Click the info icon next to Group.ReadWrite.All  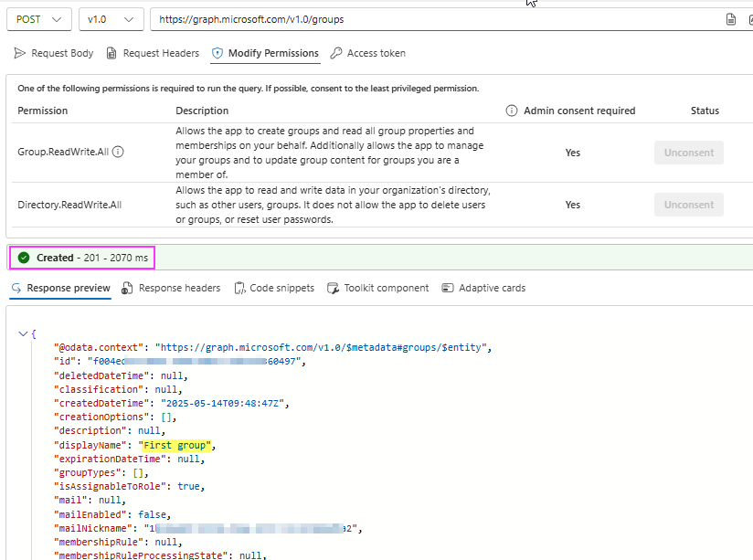pos(118,153)
